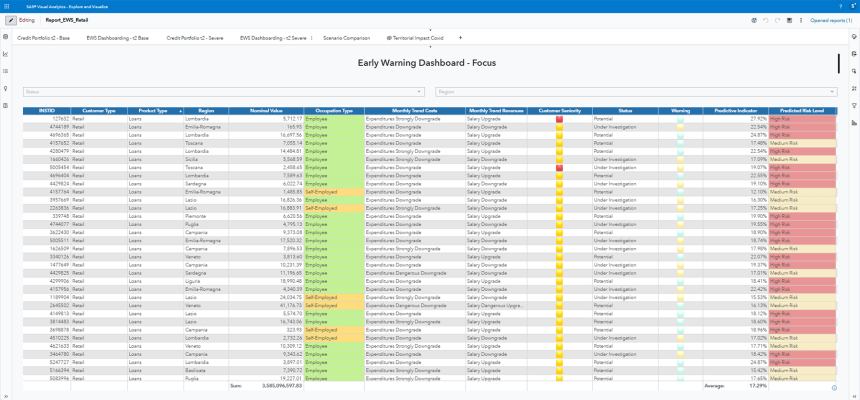Viewport: 860px width, 400px height.
Task: Switch to the Scenario Comparison tab
Action: click(x=346, y=37)
